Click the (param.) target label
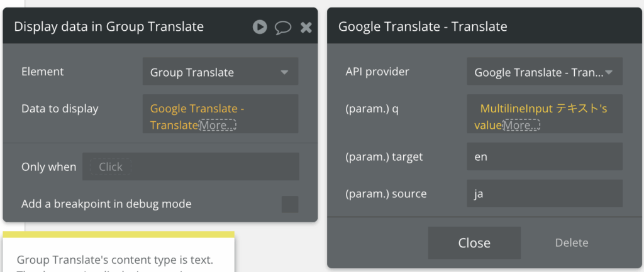Image resolution: width=644 pixels, height=272 pixels. [384, 156]
